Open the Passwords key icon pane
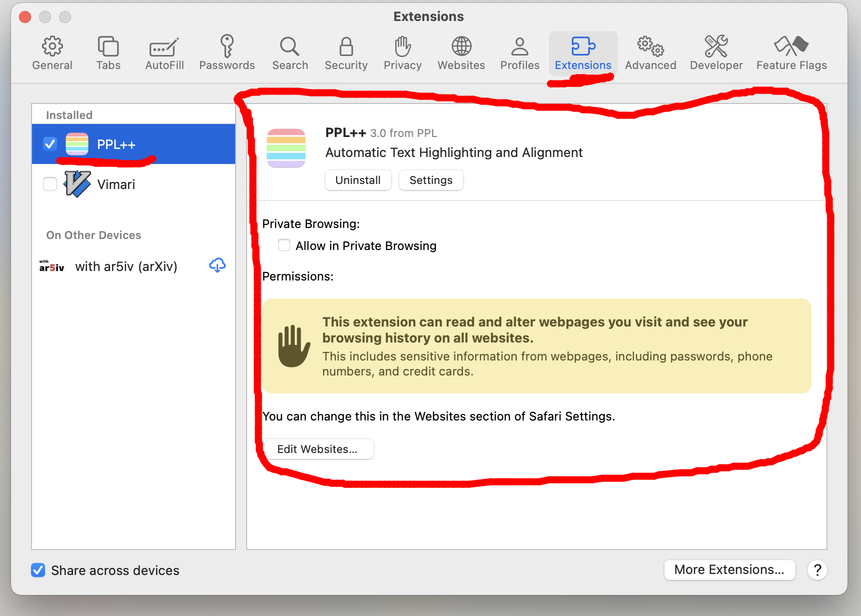 click(227, 53)
